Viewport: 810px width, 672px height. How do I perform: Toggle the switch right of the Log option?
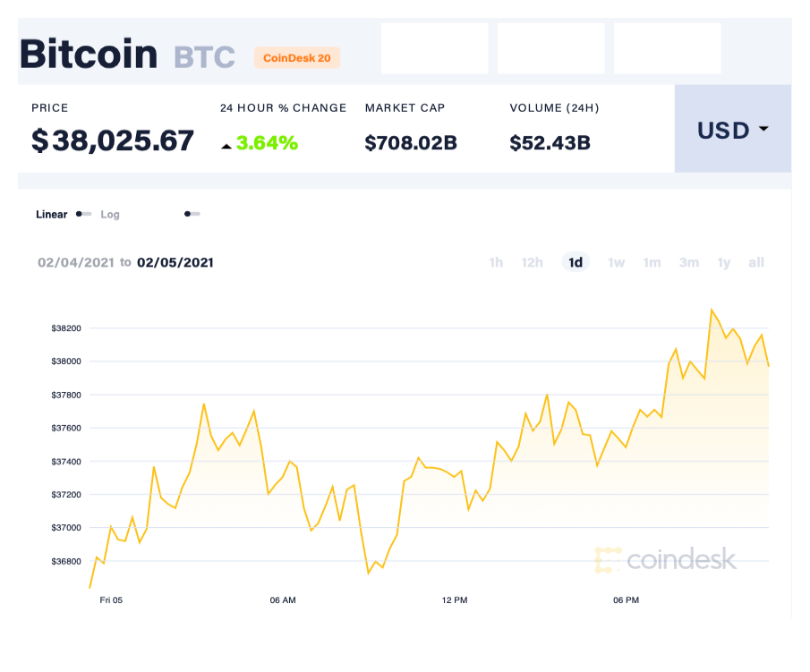[192, 215]
